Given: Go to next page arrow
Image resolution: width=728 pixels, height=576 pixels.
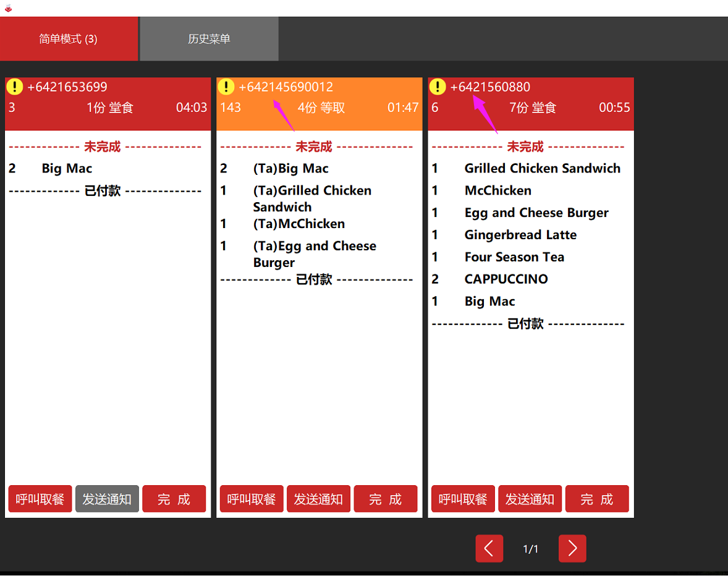Looking at the screenshot, I should click(572, 549).
